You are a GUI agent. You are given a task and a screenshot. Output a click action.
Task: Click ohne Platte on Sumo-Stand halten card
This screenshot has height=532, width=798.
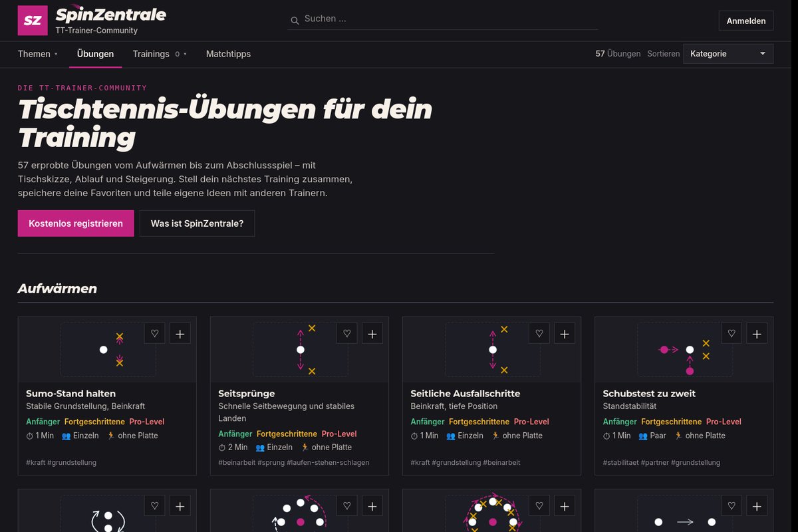tap(132, 436)
